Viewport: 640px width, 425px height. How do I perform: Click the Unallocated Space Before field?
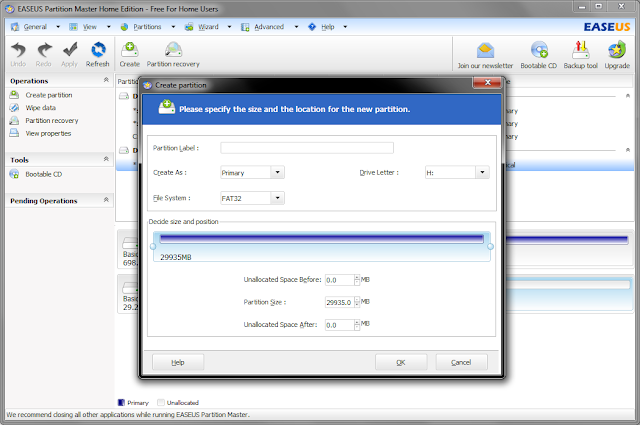pos(339,280)
